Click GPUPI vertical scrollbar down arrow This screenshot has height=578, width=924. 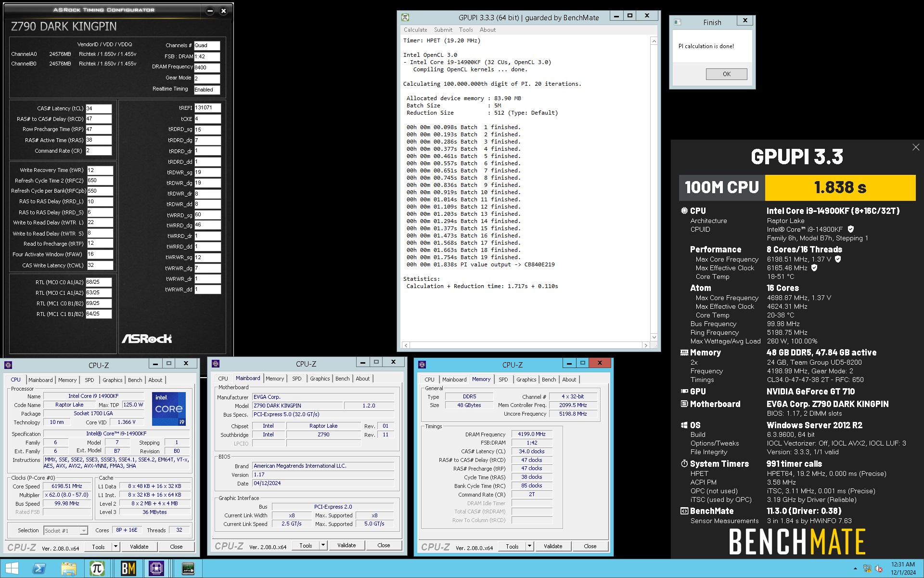[654, 337]
